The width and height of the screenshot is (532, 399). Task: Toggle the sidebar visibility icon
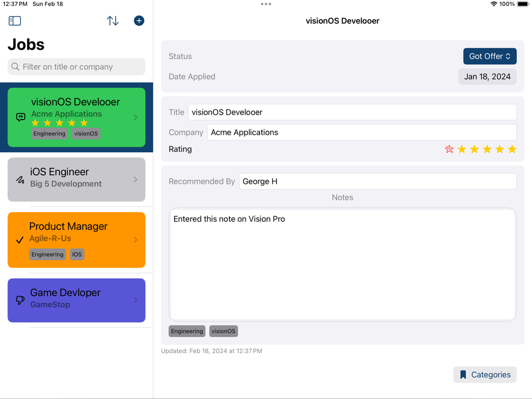(x=14, y=21)
